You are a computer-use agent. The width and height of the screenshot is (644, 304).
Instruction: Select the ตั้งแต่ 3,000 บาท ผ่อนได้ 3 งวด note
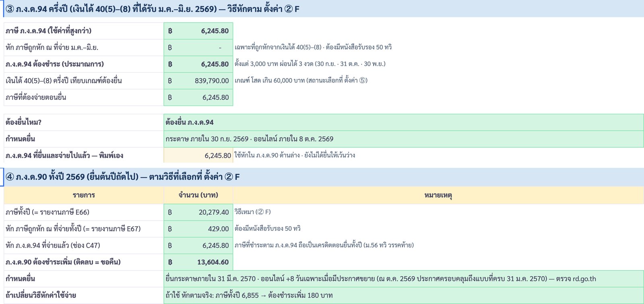point(310,64)
